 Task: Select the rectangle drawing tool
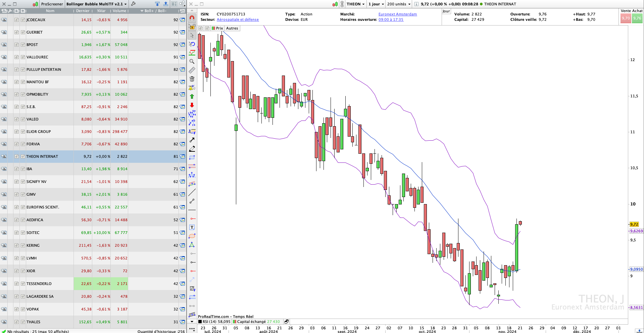click(192, 157)
